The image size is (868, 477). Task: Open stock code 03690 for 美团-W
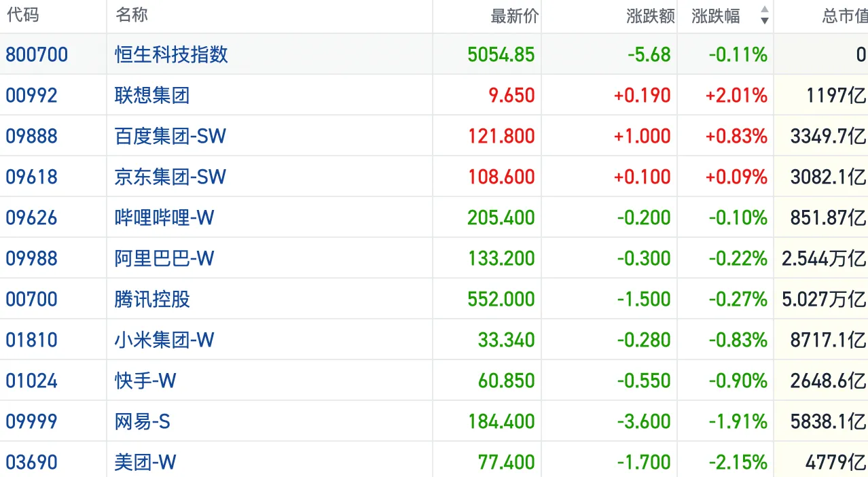point(31,462)
